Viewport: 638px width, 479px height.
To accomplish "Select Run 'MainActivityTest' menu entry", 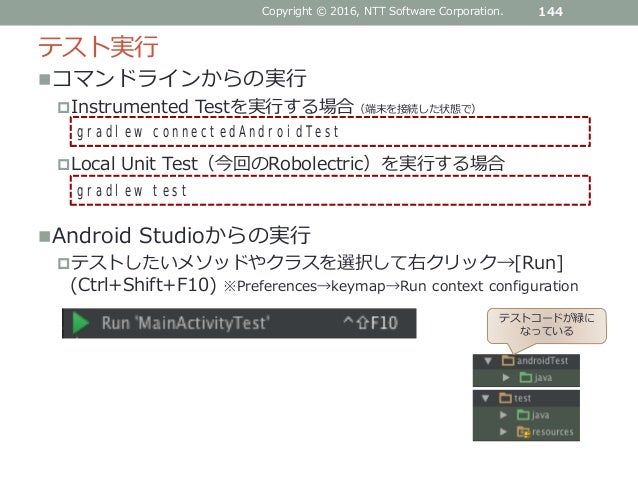I will click(x=239, y=323).
